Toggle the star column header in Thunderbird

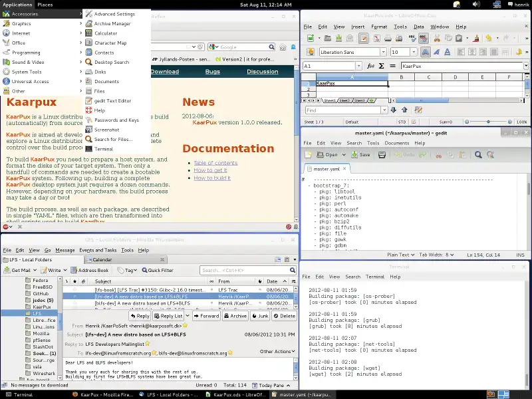point(74,281)
